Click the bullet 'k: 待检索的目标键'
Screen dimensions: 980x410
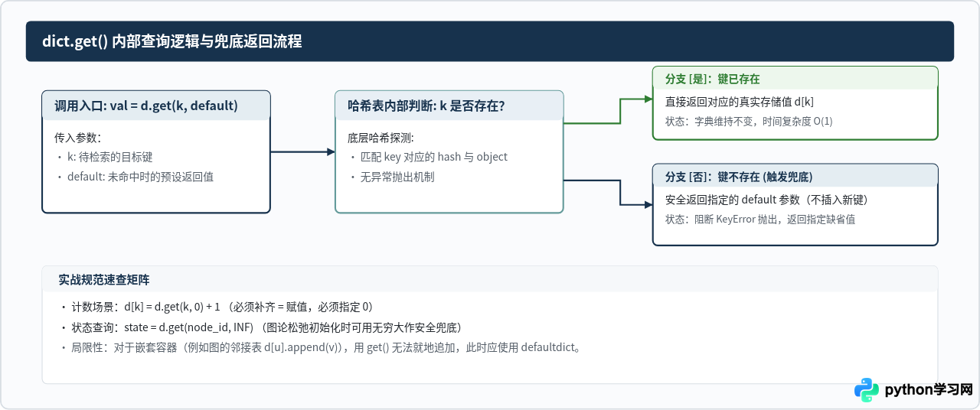click(x=104, y=157)
